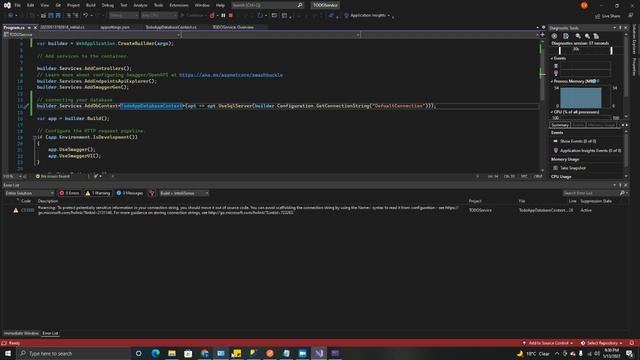This screenshot has height=360, width=640.
Task: Click the Windows Start button
Action: coord(8,353)
